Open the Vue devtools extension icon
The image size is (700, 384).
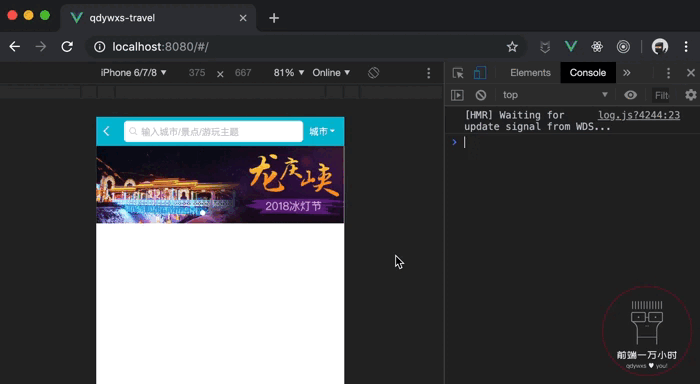pos(571,46)
